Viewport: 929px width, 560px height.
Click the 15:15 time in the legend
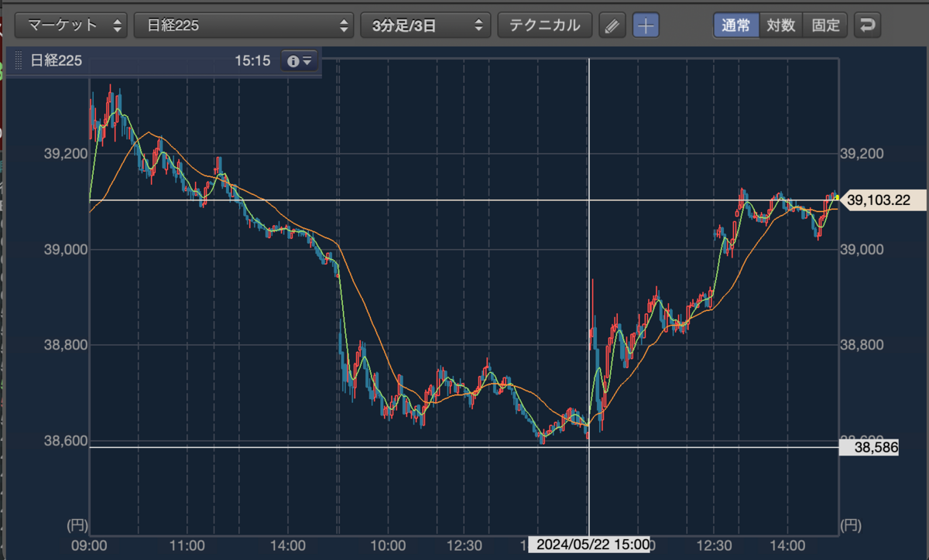[252, 61]
